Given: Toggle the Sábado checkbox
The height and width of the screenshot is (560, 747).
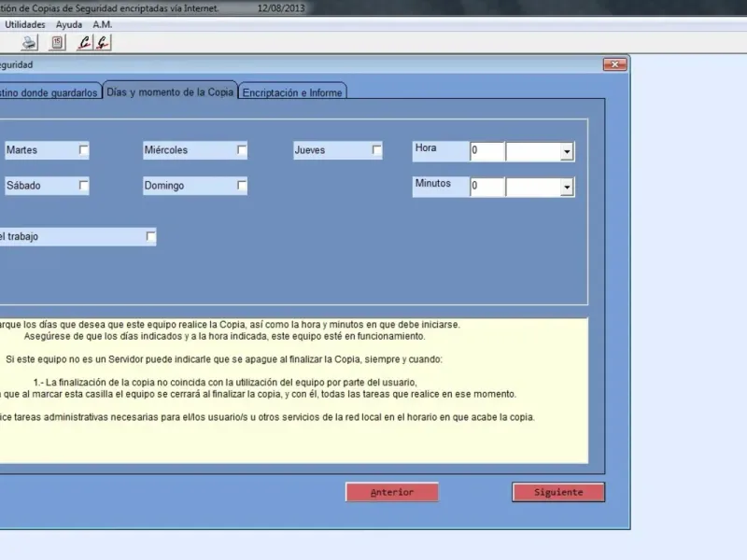Looking at the screenshot, I should point(83,185).
